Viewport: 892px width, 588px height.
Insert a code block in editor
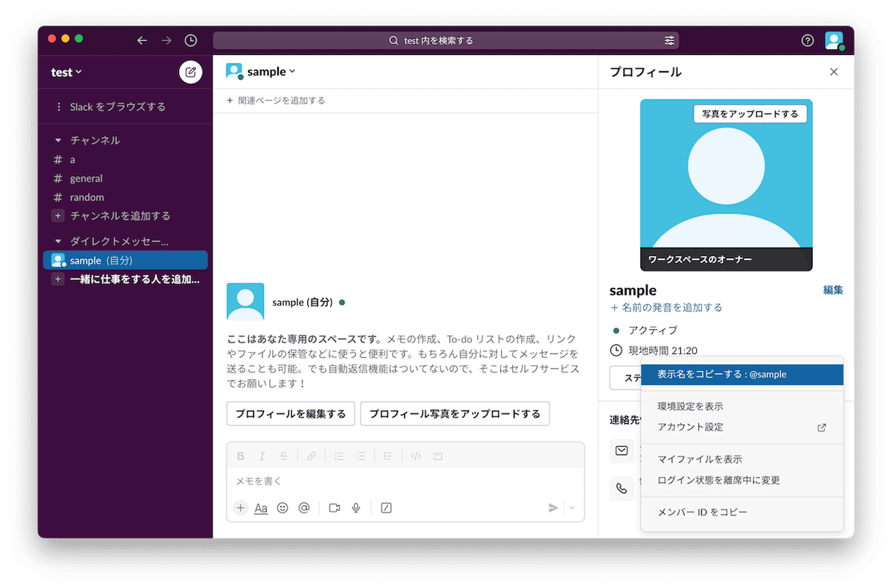(x=438, y=456)
